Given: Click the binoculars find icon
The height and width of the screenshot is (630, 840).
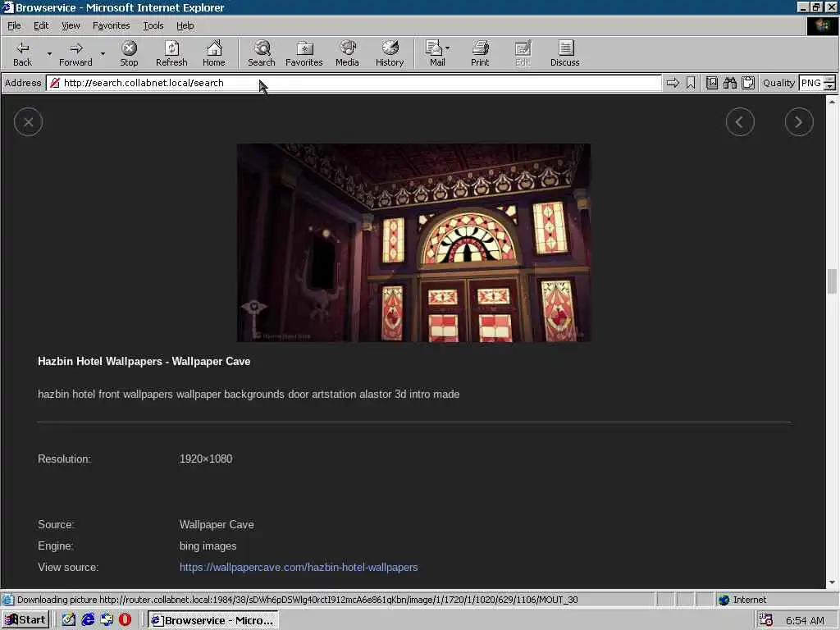Looking at the screenshot, I should (729, 83).
